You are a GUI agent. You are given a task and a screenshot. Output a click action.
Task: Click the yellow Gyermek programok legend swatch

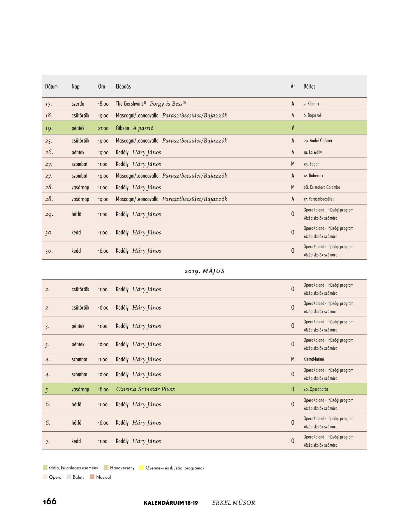click(141, 467)
